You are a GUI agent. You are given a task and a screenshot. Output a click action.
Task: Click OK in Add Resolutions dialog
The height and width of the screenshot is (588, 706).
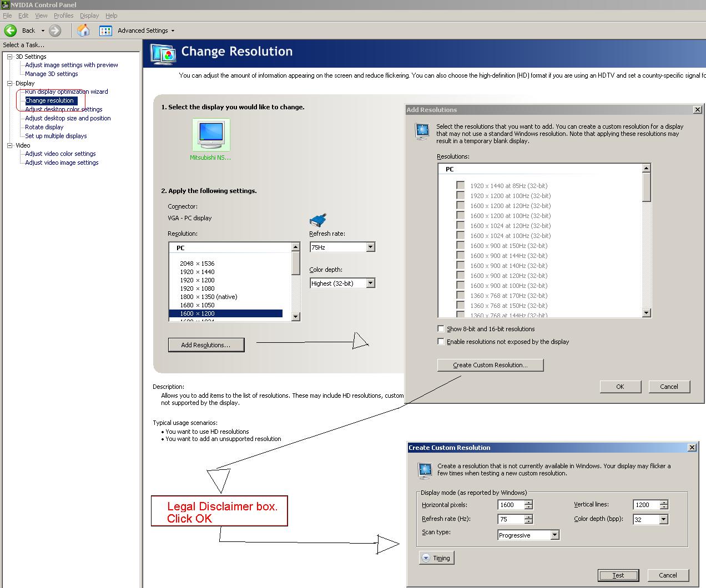point(620,387)
